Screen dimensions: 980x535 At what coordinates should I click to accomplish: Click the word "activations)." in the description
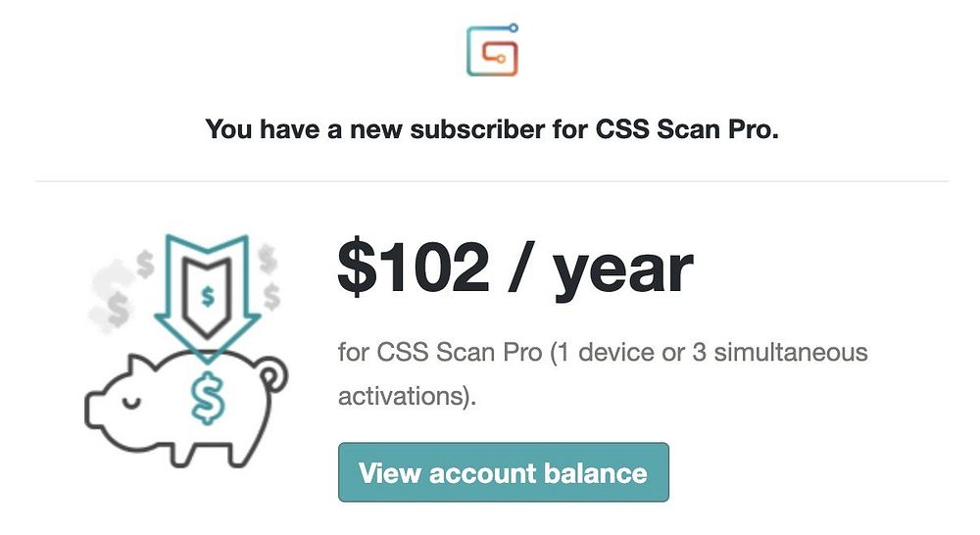[x=407, y=396]
